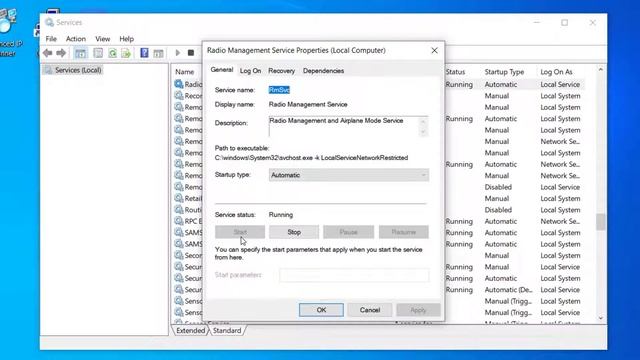The width and height of the screenshot is (640, 360).
Task: Click the Pause button
Action: [x=348, y=232]
